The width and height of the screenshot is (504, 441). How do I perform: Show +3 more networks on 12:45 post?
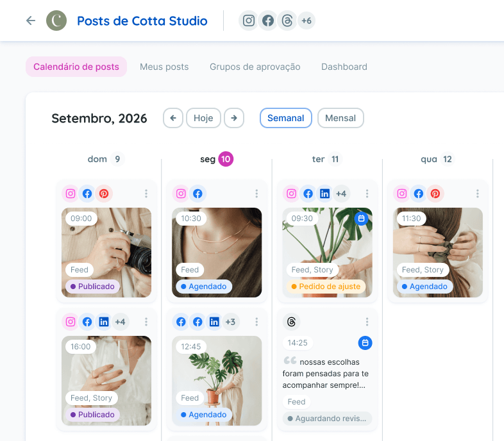230,322
